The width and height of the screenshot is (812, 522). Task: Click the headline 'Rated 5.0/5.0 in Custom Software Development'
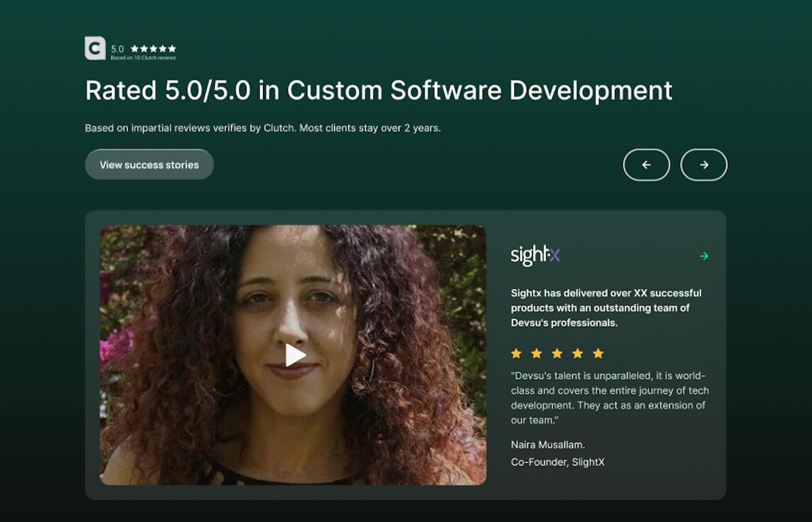tap(379, 91)
